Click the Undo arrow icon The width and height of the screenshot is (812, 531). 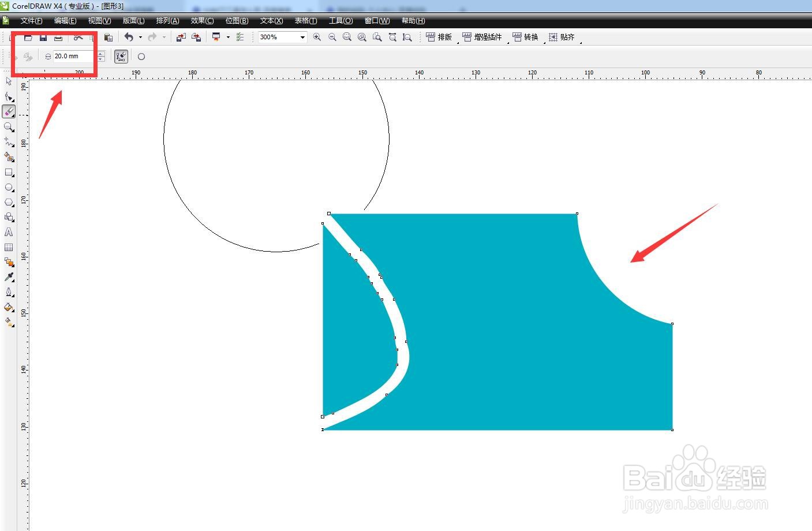[x=129, y=37]
